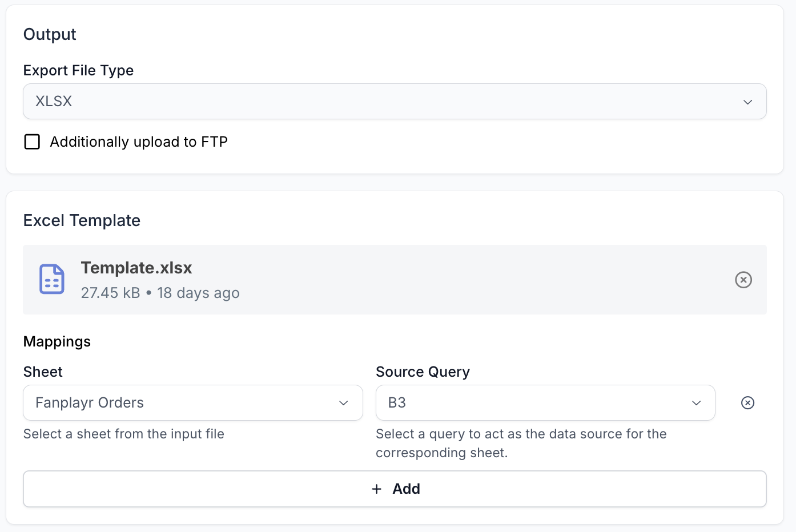Viewport: 796px width, 532px height.
Task: Select XLSX inside the file type field
Action: 54,101
